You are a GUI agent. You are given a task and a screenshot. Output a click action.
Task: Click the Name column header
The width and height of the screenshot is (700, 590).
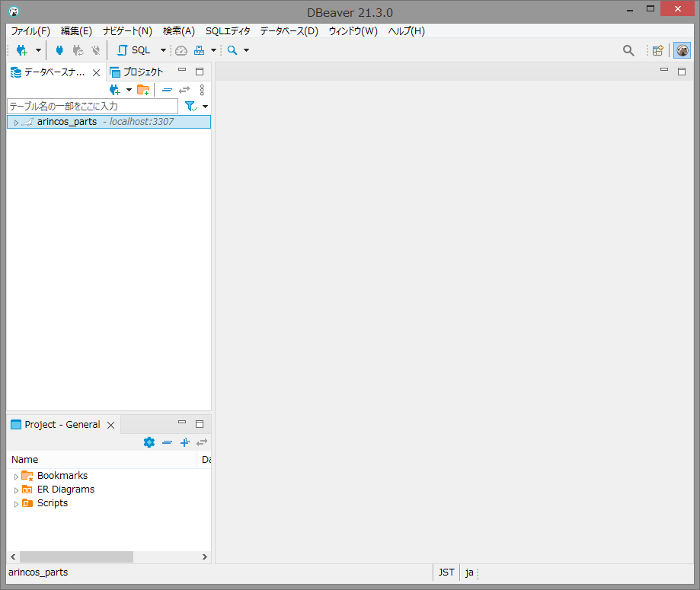click(102, 460)
